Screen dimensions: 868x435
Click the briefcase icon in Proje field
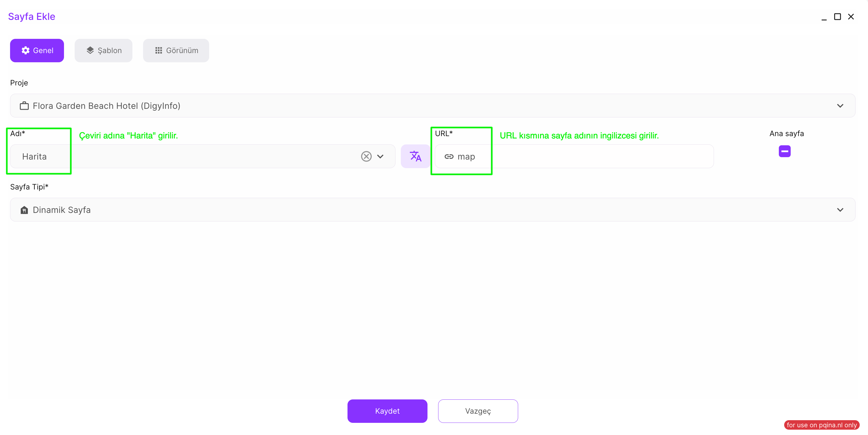[24, 106]
